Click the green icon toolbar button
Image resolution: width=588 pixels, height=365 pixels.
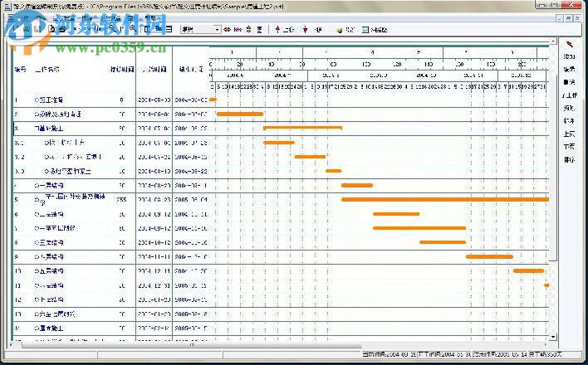coord(345,30)
